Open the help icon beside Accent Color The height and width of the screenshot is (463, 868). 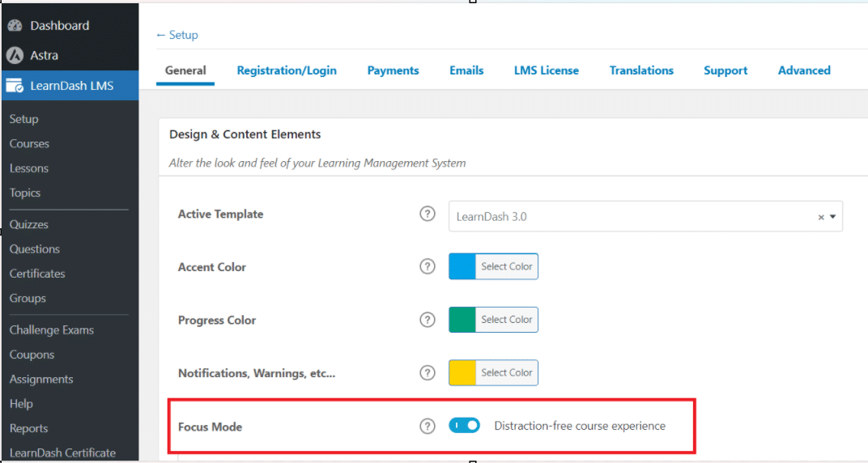428,266
